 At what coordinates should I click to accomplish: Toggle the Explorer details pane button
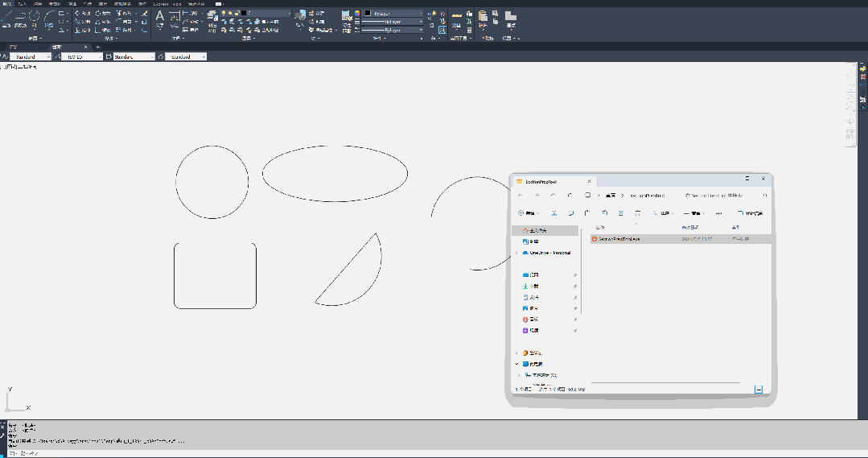pos(751,213)
